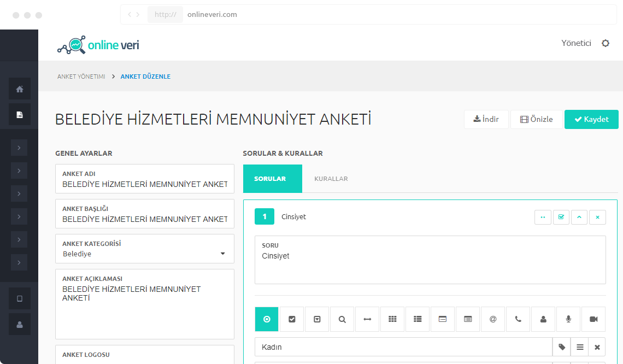Open the Sorular tab

point(270,179)
